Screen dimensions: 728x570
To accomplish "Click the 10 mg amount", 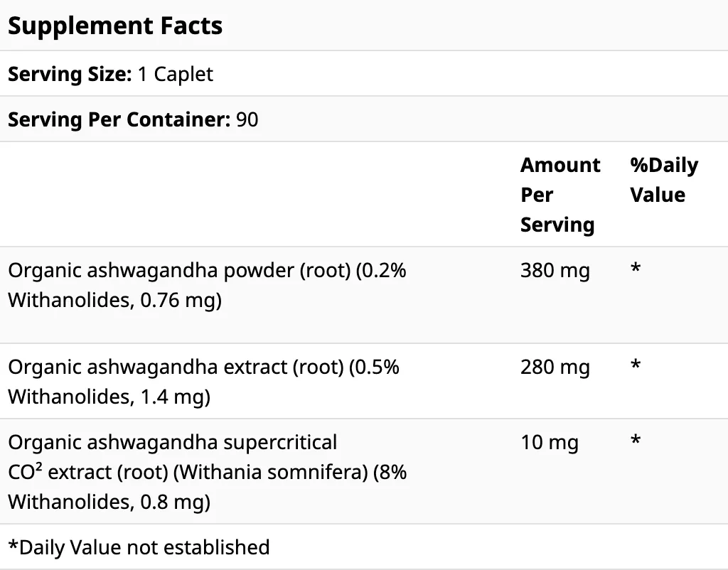I will [x=549, y=443].
